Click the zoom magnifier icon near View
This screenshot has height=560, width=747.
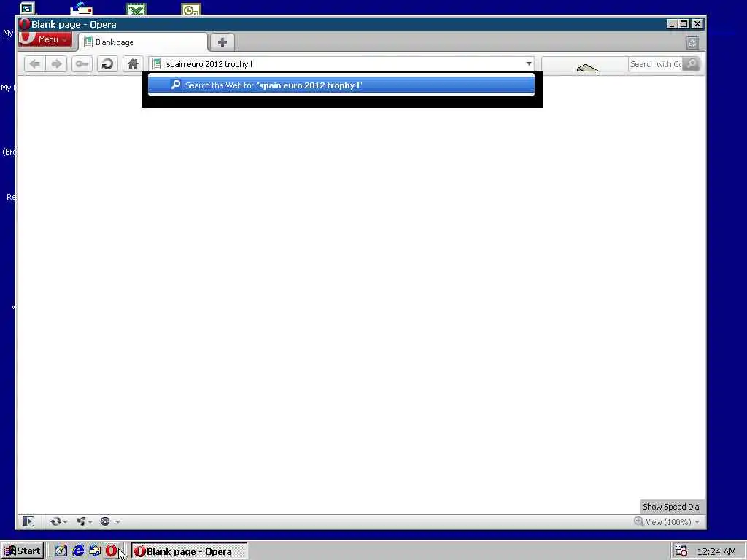point(638,521)
